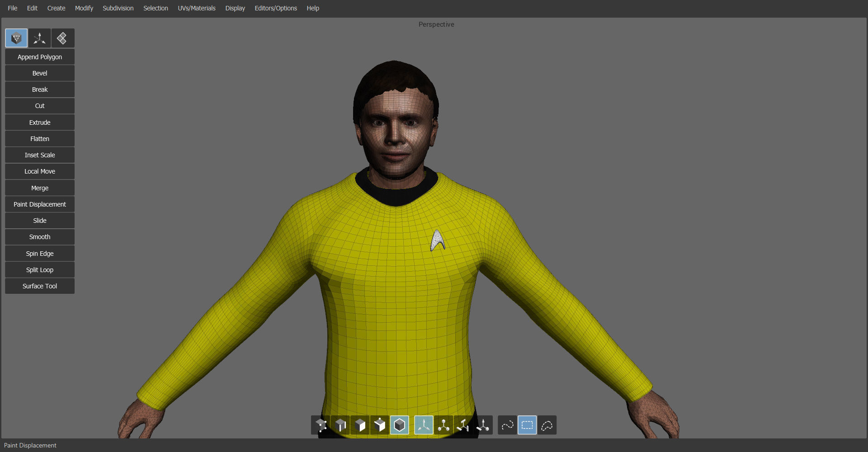Open the Help menu

coord(313,8)
